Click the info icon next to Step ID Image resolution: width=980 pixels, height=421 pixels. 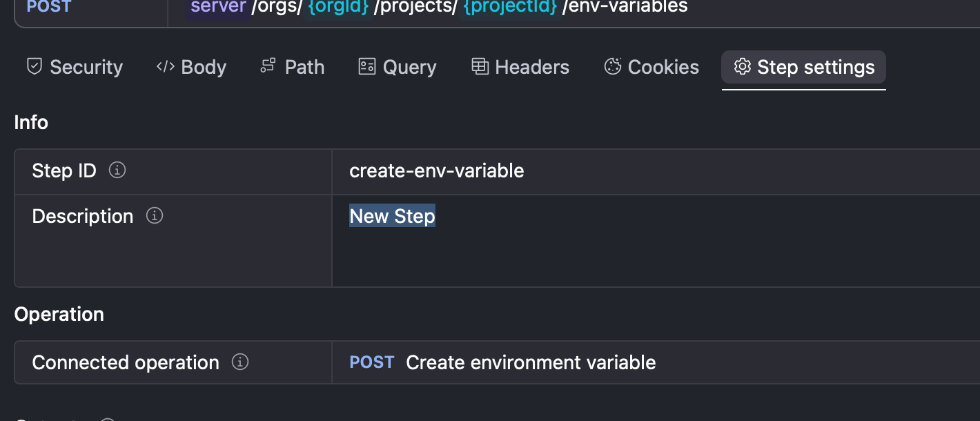[x=117, y=170]
